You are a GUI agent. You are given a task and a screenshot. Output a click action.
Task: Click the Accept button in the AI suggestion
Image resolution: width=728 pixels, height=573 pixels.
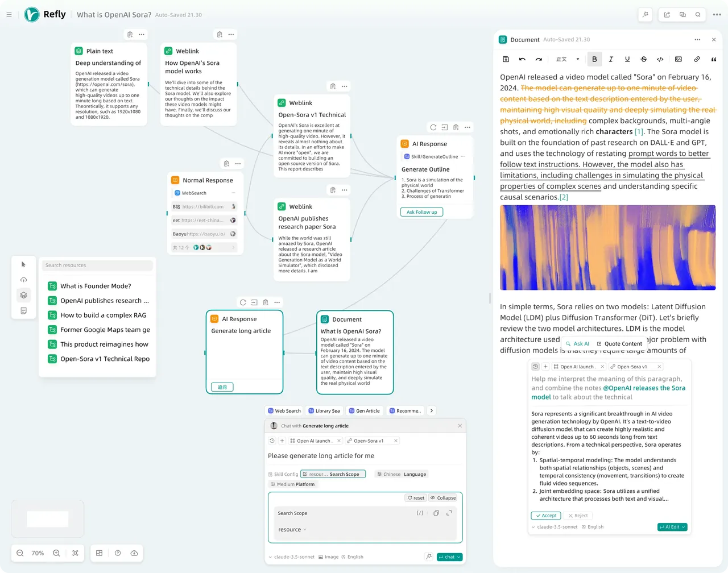[545, 516]
